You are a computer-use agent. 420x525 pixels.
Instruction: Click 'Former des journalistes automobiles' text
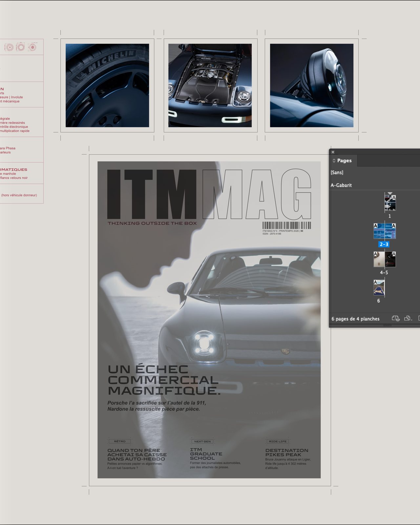pyautogui.click(x=215, y=463)
